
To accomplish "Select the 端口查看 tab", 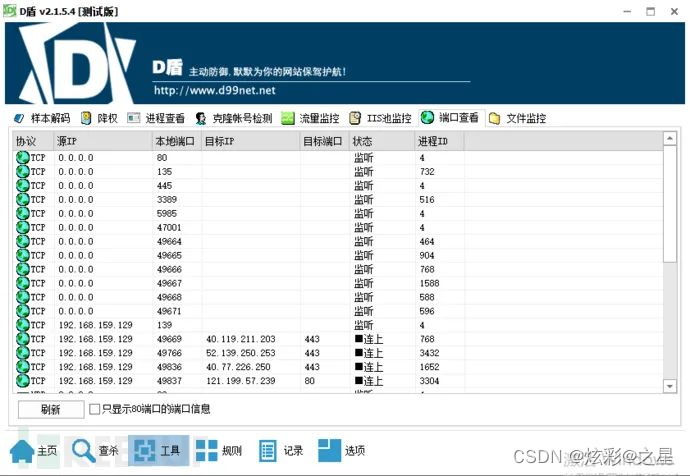I will (450, 117).
